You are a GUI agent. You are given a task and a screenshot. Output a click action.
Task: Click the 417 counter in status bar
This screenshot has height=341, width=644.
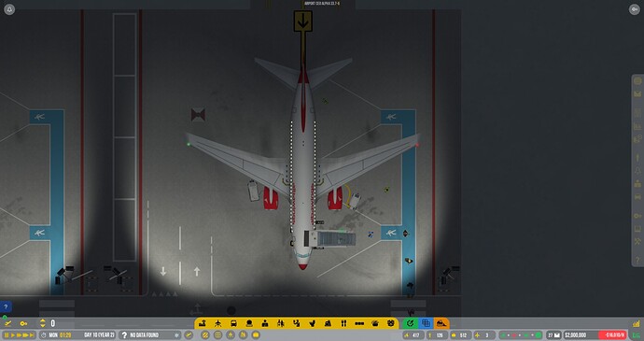[x=413, y=335]
